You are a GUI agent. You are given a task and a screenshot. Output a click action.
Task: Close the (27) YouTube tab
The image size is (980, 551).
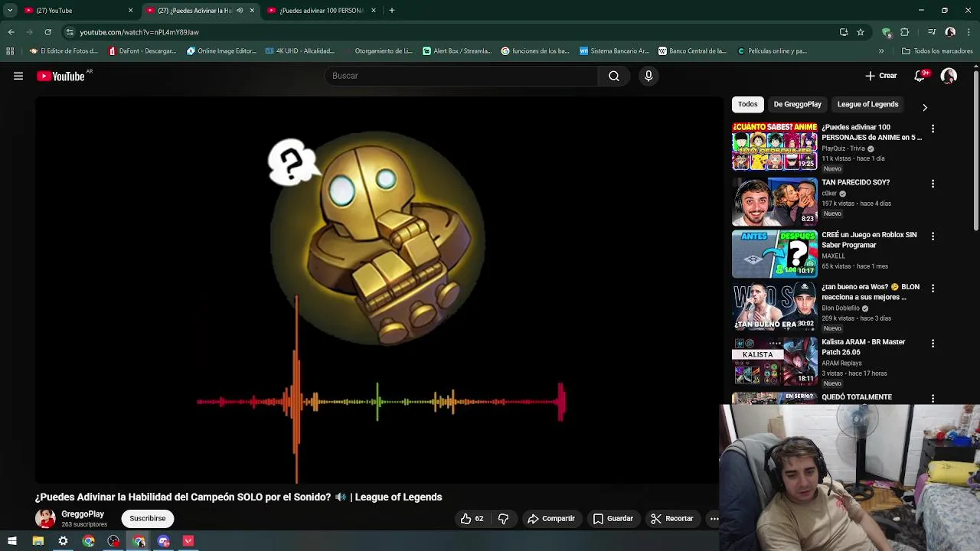click(130, 11)
